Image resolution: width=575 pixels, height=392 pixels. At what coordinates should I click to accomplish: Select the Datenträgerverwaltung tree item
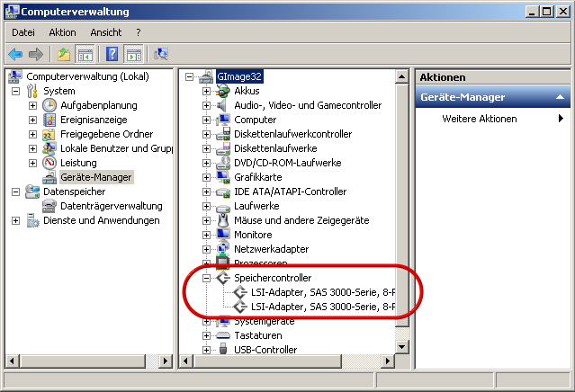pyautogui.click(x=110, y=206)
